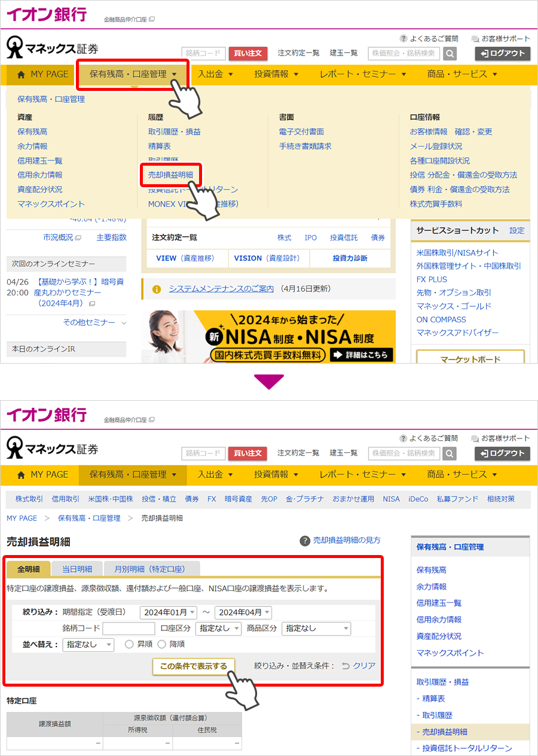Click the question-mark icon beside 売却損益明細の見方
This screenshot has width=538, height=756.
tap(305, 541)
